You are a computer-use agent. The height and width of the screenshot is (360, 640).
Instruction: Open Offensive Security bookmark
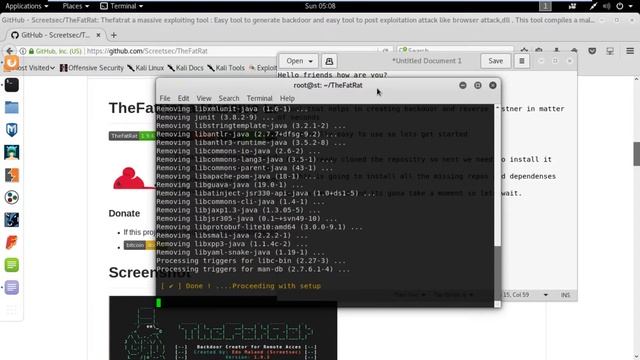pyautogui.click(x=92, y=68)
